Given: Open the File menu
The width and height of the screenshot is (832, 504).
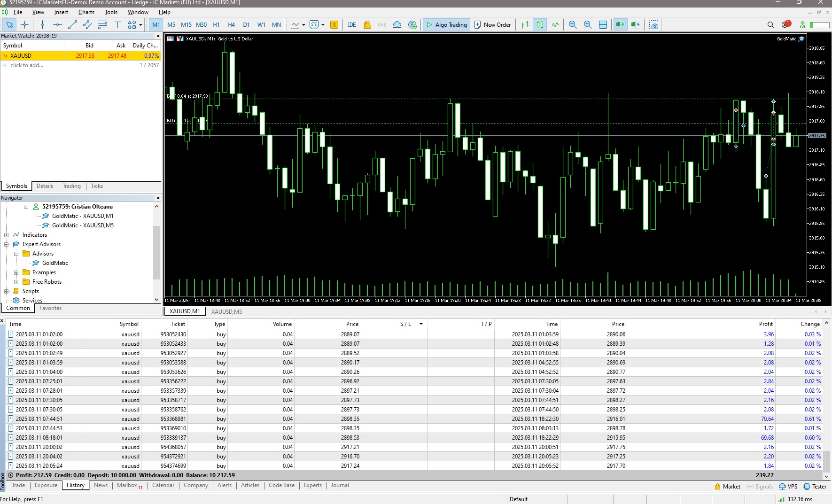Looking at the screenshot, I should pyautogui.click(x=18, y=12).
